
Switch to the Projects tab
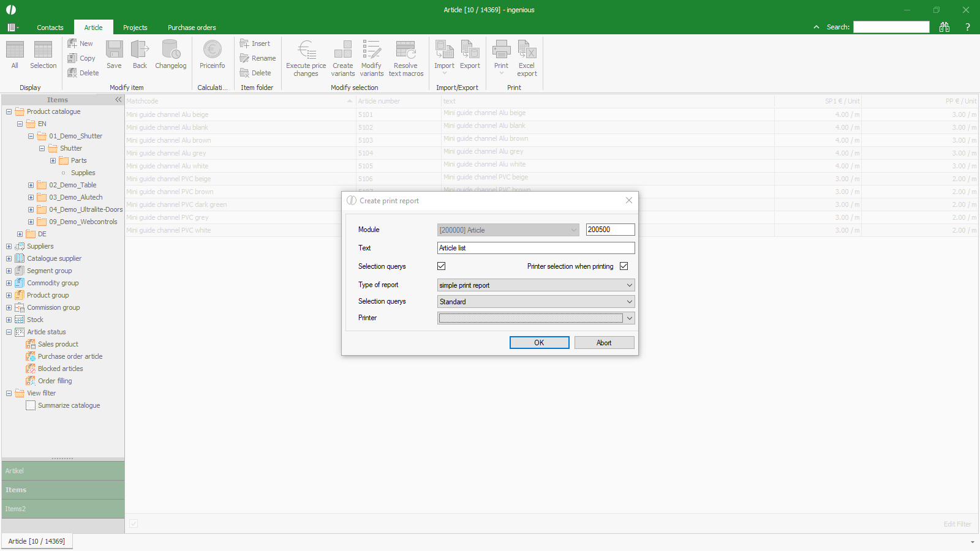(x=135, y=28)
